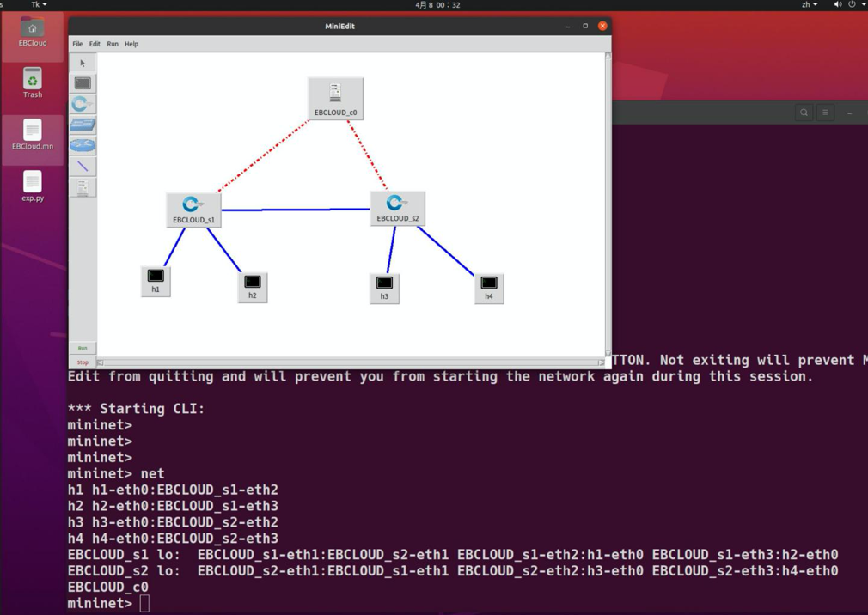Select the EBCLOUD_s1 switch node
This screenshot has height=615, width=868.
click(193, 209)
